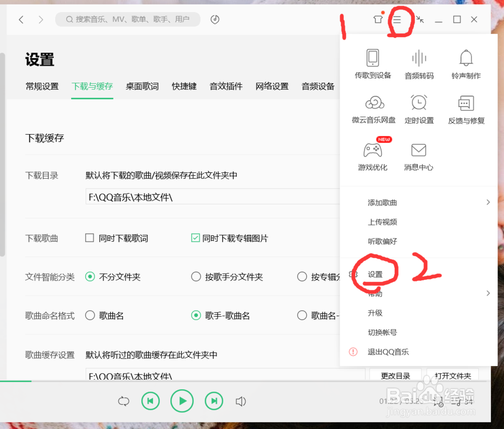Open the main menu hamburger icon
This screenshot has width=504, height=429.
397,20
